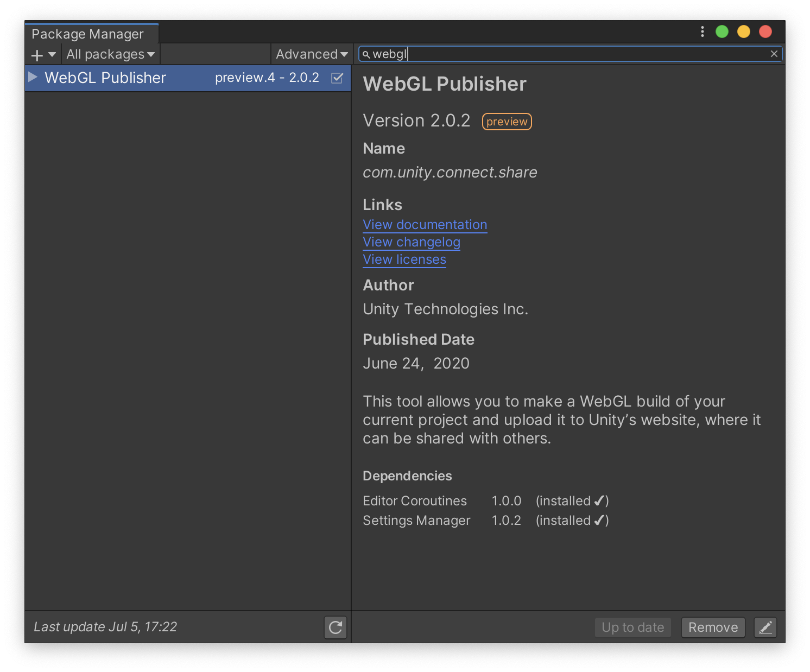Click the com.unity.connect.share package name
Viewport: 810px width, 672px height.
[450, 173]
